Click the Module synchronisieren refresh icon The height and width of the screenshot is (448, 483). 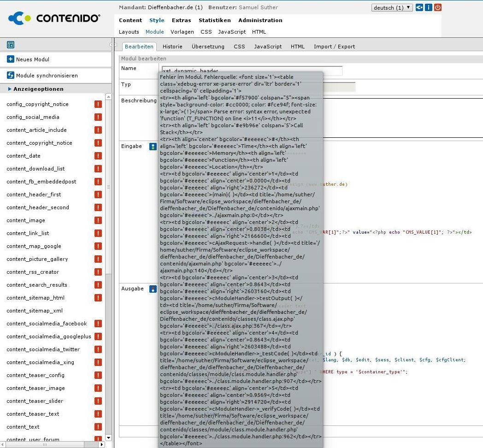(11, 76)
